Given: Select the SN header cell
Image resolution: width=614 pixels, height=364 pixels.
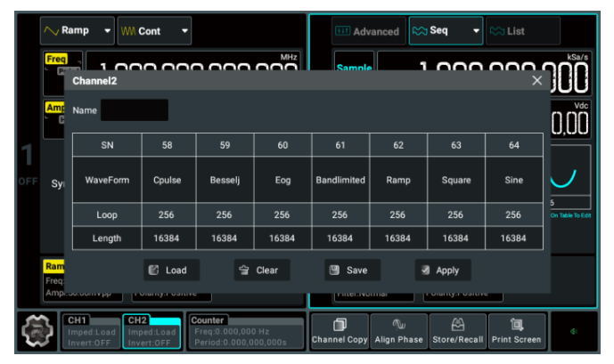Looking at the screenshot, I should pos(107,145).
